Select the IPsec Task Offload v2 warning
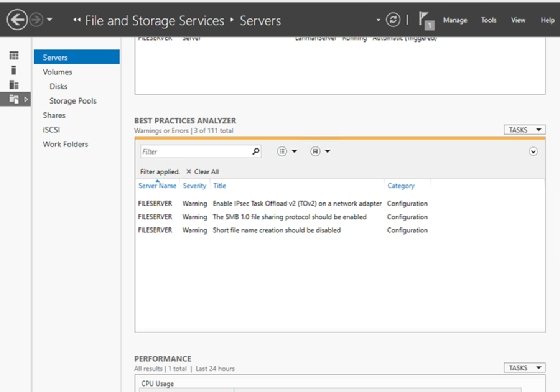560x392 pixels. coord(297,203)
